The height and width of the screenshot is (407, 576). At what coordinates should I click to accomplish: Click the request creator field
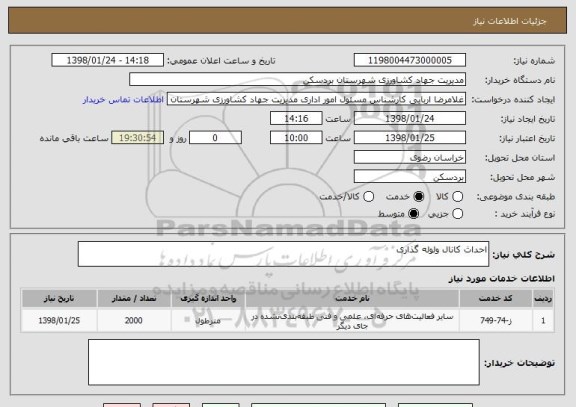(316, 99)
